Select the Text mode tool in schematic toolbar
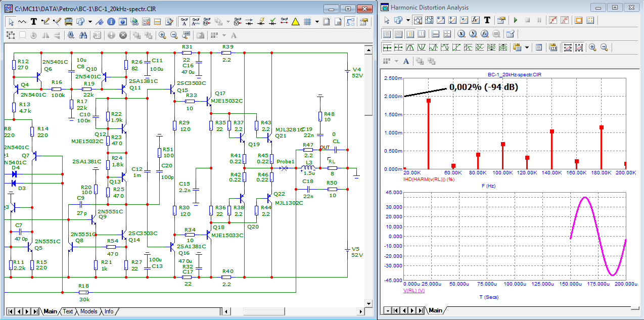644x320 pixels. point(34,22)
